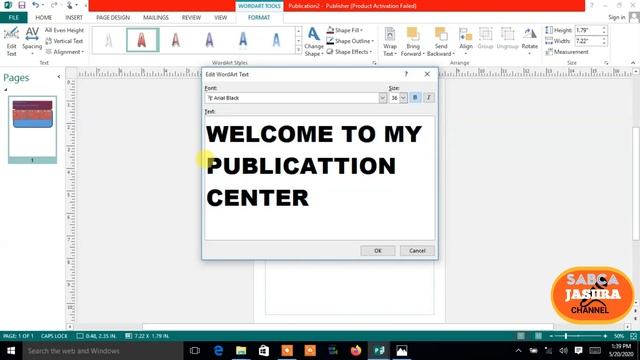640x360 pixels.
Task: Open Change Shape dropdown
Action: [x=313, y=42]
